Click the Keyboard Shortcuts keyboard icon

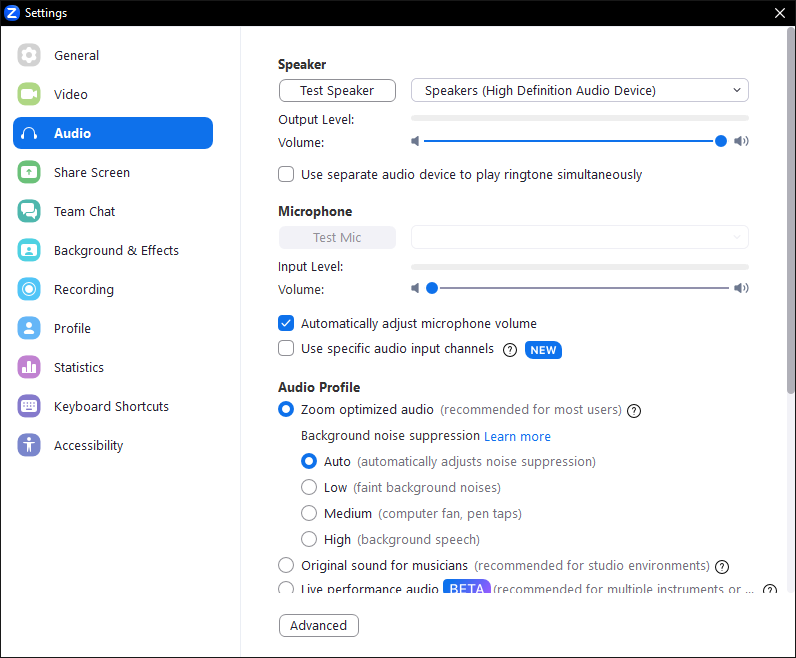pos(29,406)
